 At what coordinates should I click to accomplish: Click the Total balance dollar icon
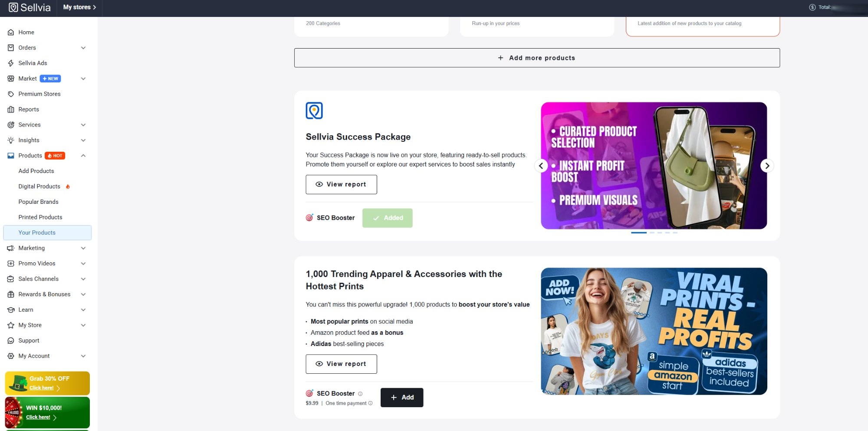[x=812, y=7]
